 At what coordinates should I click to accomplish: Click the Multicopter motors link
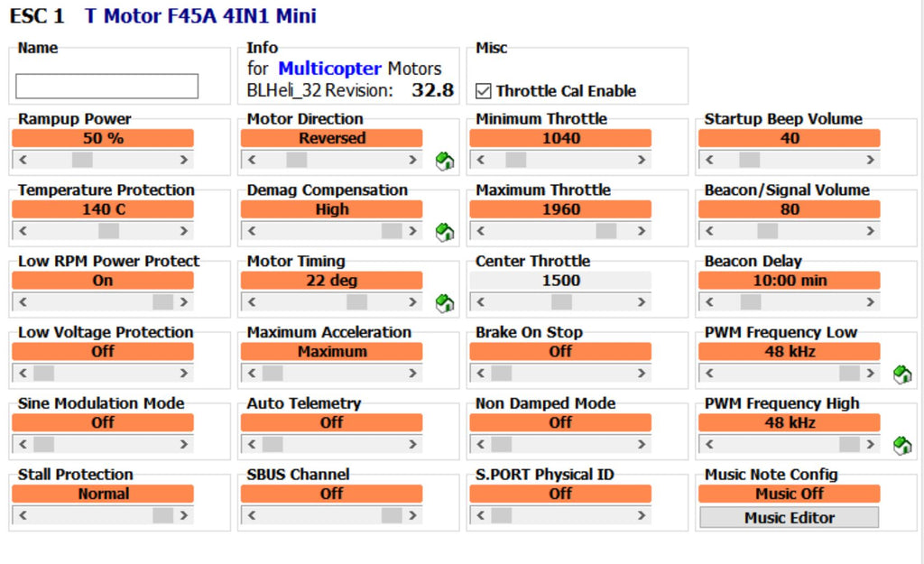click(x=329, y=69)
